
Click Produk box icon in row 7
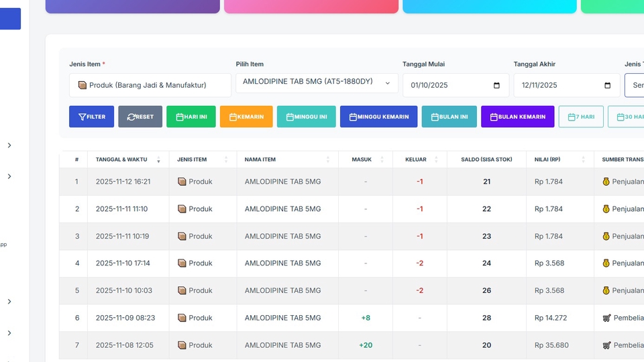[182, 345]
